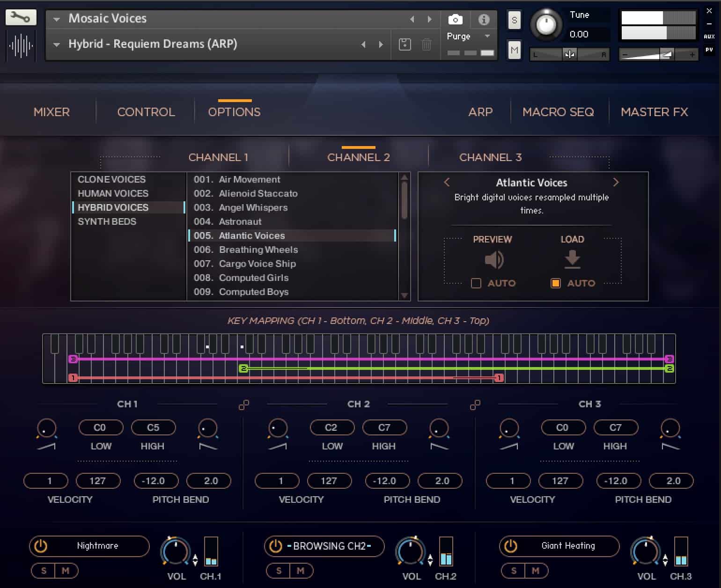
Task: Click the link icon between CH 1 and CH 2
Action: click(x=244, y=405)
